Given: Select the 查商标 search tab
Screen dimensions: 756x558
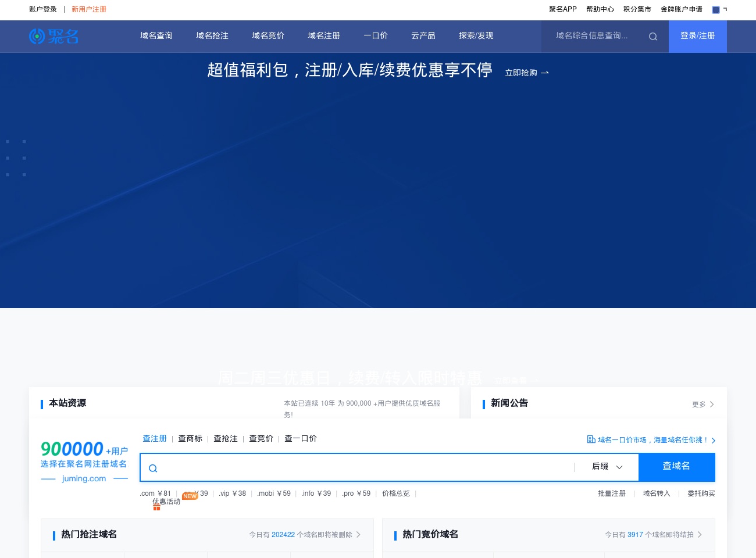Looking at the screenshot, I should tap(190, 438).
